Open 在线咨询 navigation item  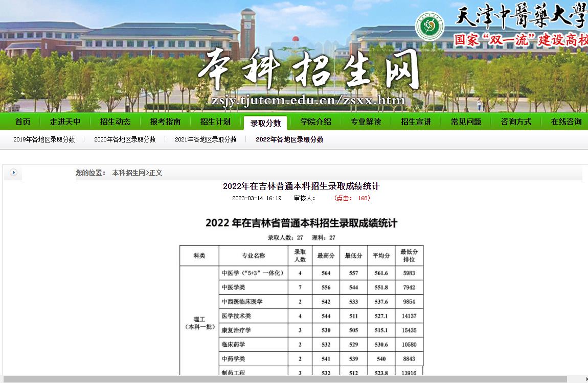click(x=566, y=122)
